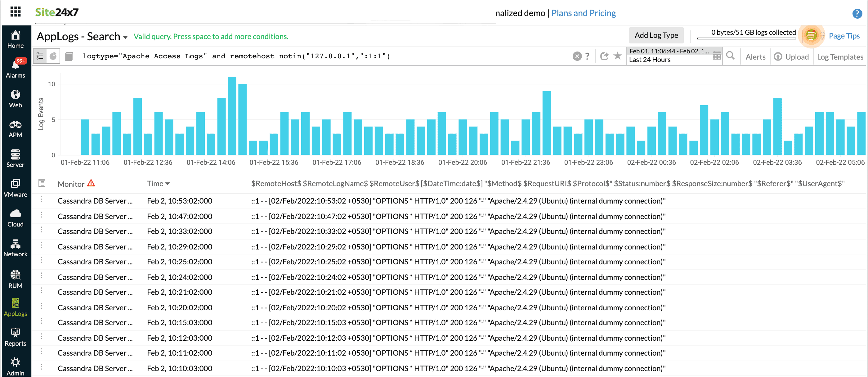
Task: Save query using the star icon
Action: 617,56
